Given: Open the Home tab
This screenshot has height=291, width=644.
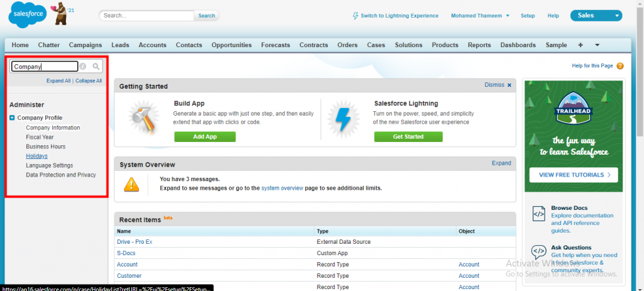Looking at the screenshot, I should (x=20, y=45).
